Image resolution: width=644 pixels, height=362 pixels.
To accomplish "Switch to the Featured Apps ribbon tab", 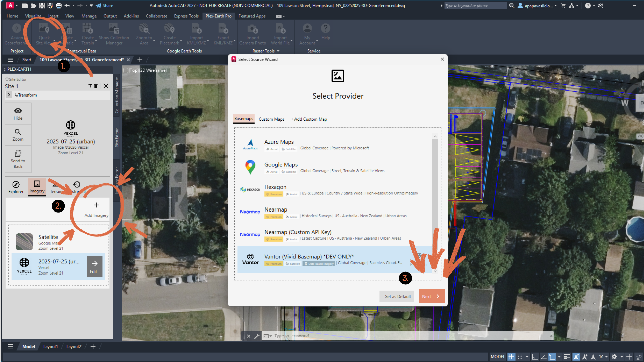I will click(252, 16).
